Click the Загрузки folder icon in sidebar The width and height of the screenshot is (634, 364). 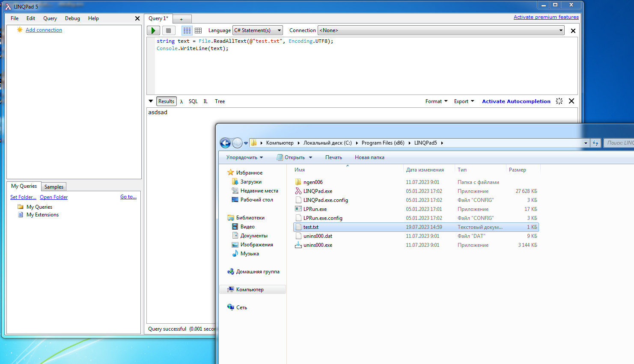[235, 182]
